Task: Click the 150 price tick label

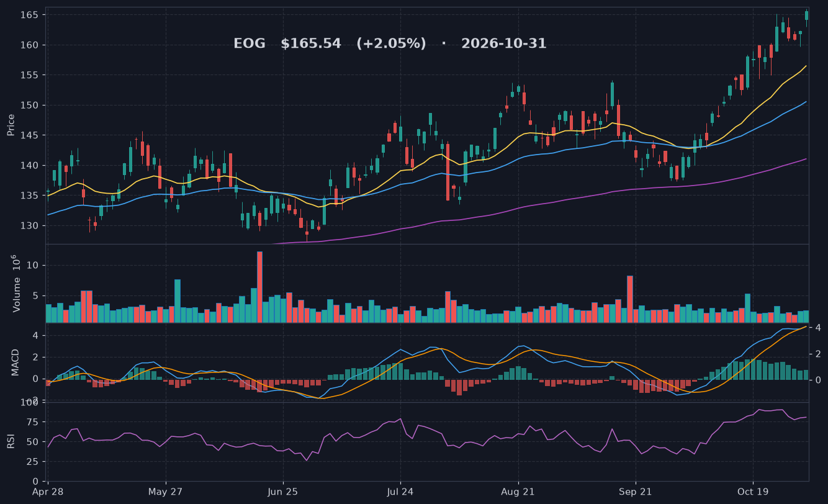Action: [x=31, y=105]
